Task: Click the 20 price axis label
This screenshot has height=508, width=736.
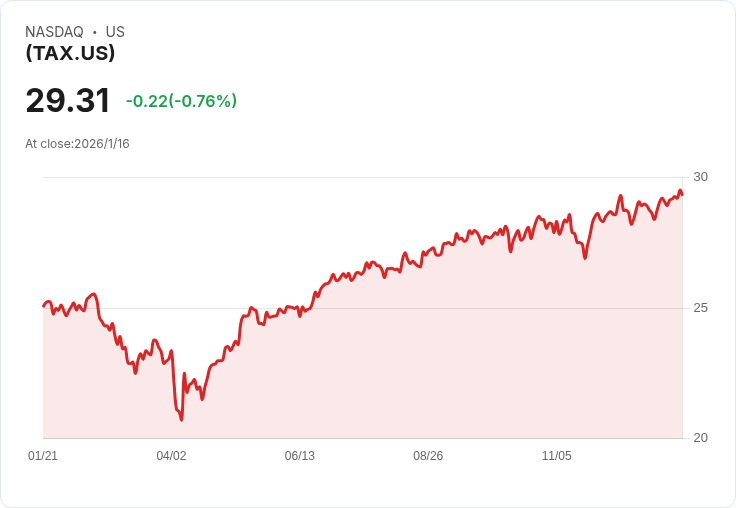Action: tap(700, 438)
